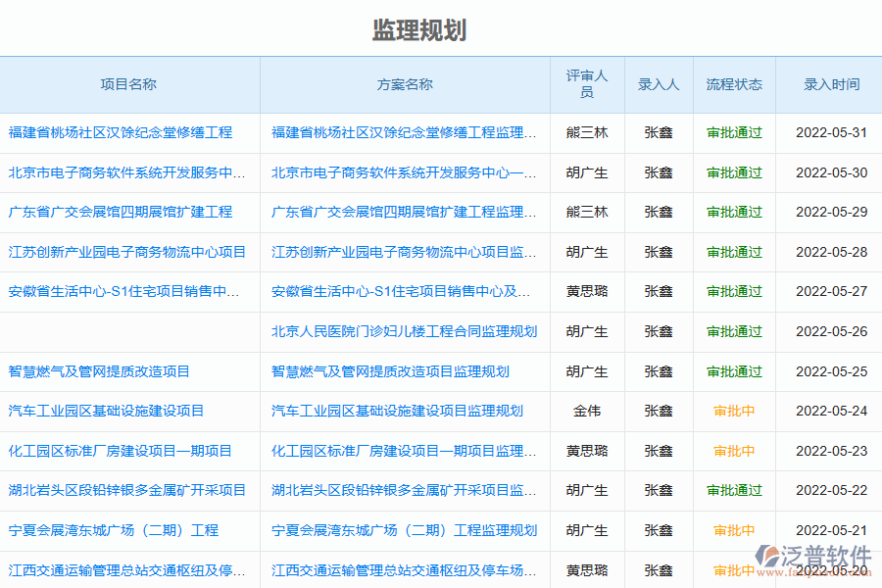
Task: Click 审批通过 status for 2022-05-31 row
Action: [x=734, y=132]
